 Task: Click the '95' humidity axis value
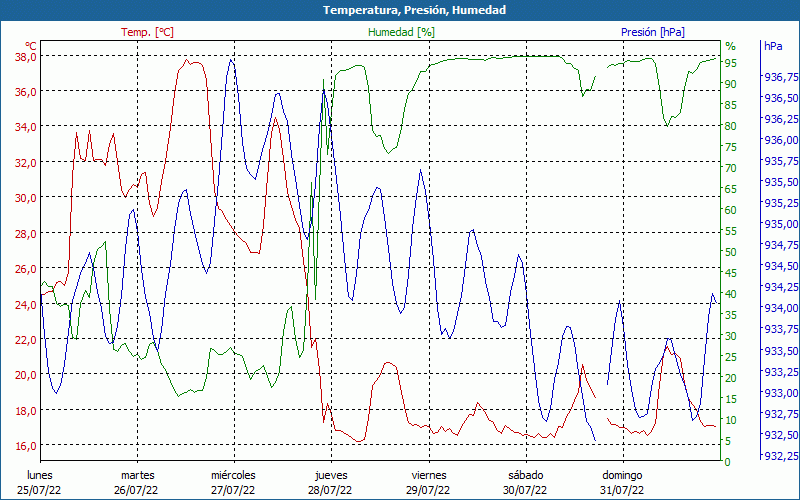click(731, 63)
